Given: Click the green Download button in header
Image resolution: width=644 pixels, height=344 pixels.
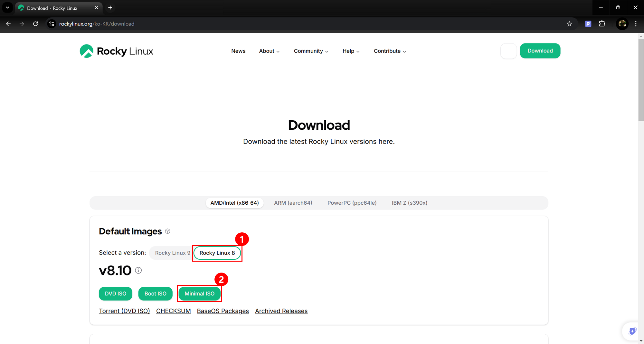Looking at the screenshot, I should pos(540,51).
